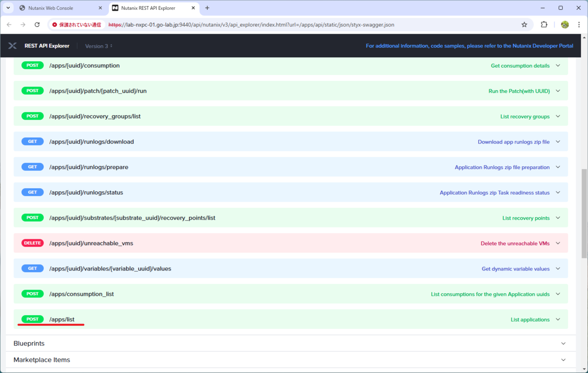Click POST badge for recovery_points/list
Viewport: 588px width, 373px height.
pyautogui.click(x=32, y=218)
